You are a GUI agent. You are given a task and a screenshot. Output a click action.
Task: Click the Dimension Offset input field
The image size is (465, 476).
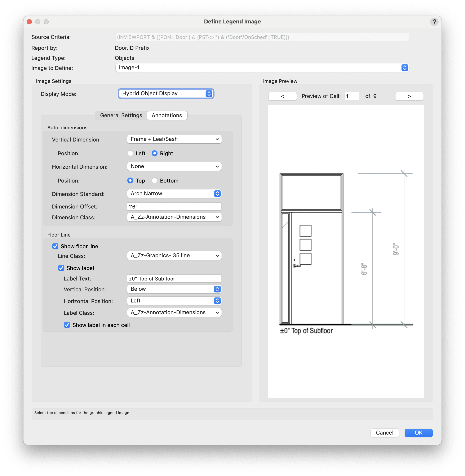[174, 207]
